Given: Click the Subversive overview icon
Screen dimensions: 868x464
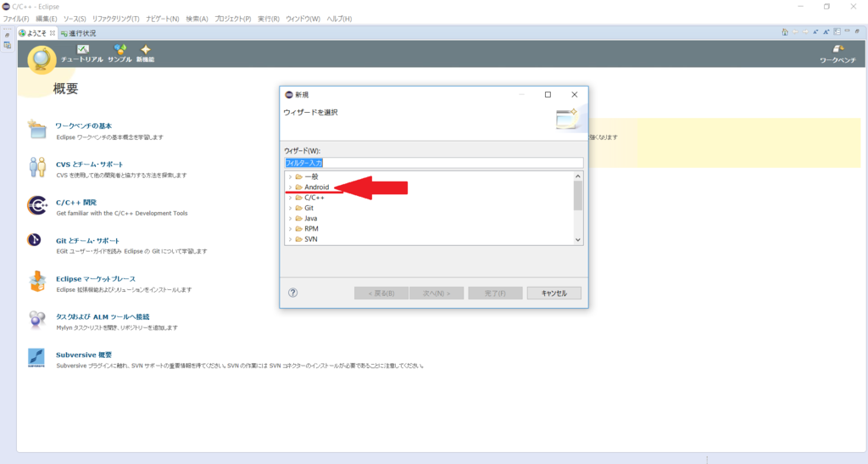Looking at the screenshot, I should (36, 358).
